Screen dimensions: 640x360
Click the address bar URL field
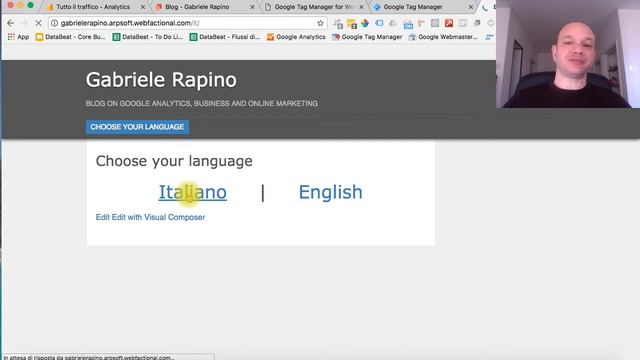click(x=187, y=23)
